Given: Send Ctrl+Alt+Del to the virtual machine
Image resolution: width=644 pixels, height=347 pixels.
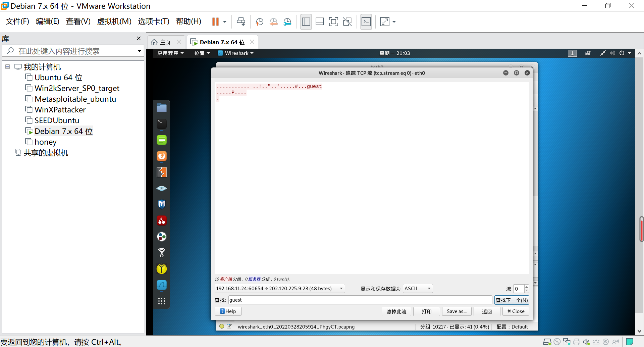Looking at the screenshot, I should click(x=241, y=22).
